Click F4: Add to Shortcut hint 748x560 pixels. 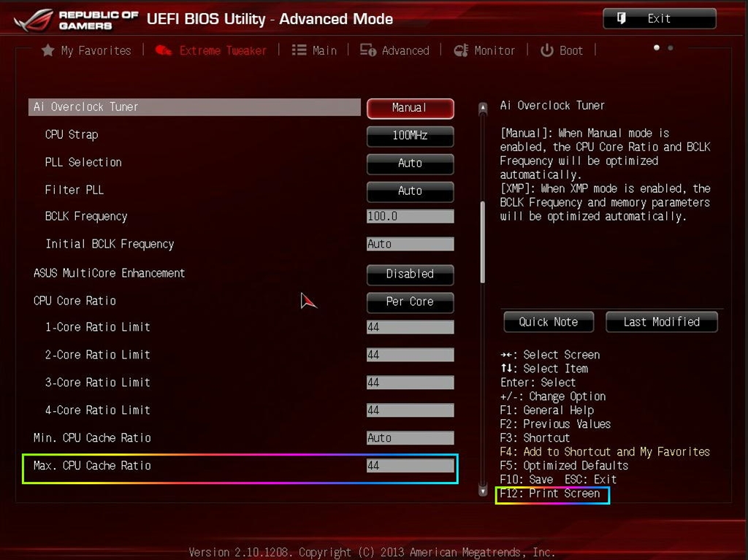click(x=605, y=452)
